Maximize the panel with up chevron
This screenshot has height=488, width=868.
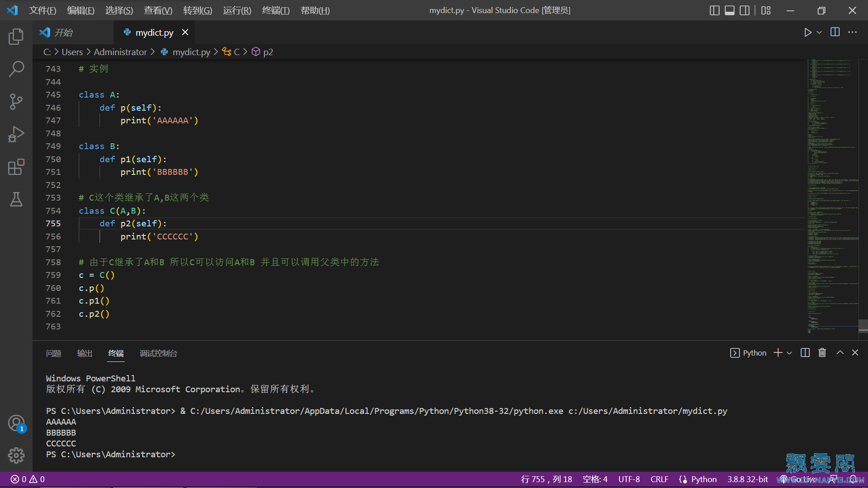(x=840, y=352)
